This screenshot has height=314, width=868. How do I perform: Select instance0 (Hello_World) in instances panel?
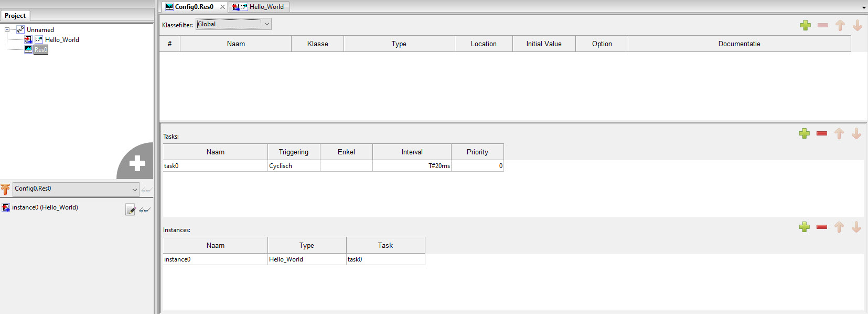tap(45, 207)
